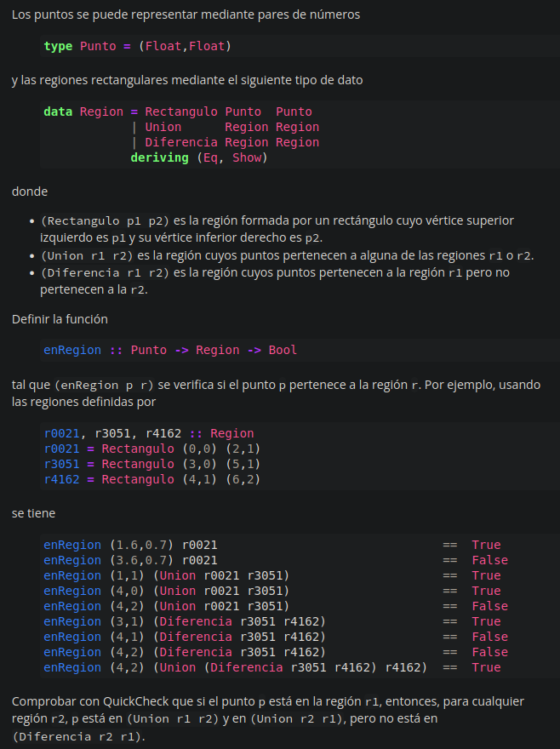Select the '(Union r1 r2)' bullet code
560x749 pixels.
[87, 256]
